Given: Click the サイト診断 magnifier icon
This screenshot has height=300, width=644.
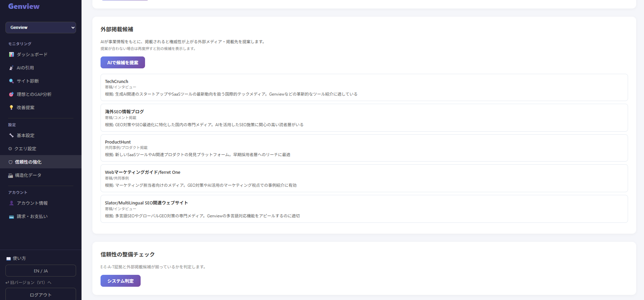Looking at the screenshot, I should (x=12, y=81).
